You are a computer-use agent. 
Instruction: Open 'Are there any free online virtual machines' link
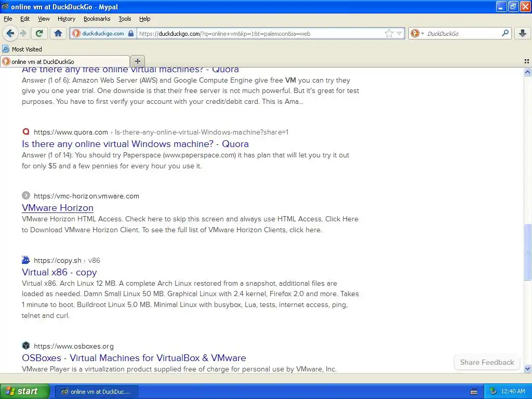(x=130, y=69)
